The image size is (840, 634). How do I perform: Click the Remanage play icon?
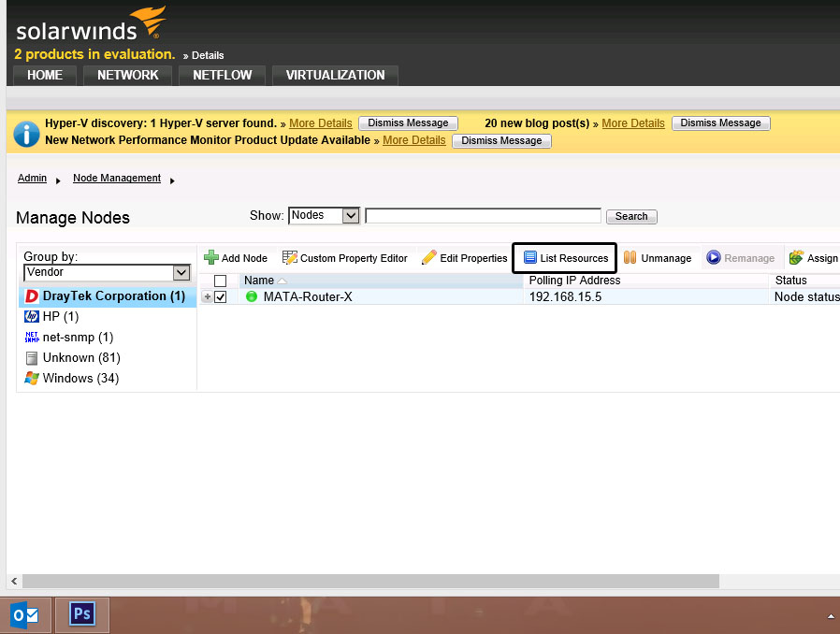(x=714, y=257)
